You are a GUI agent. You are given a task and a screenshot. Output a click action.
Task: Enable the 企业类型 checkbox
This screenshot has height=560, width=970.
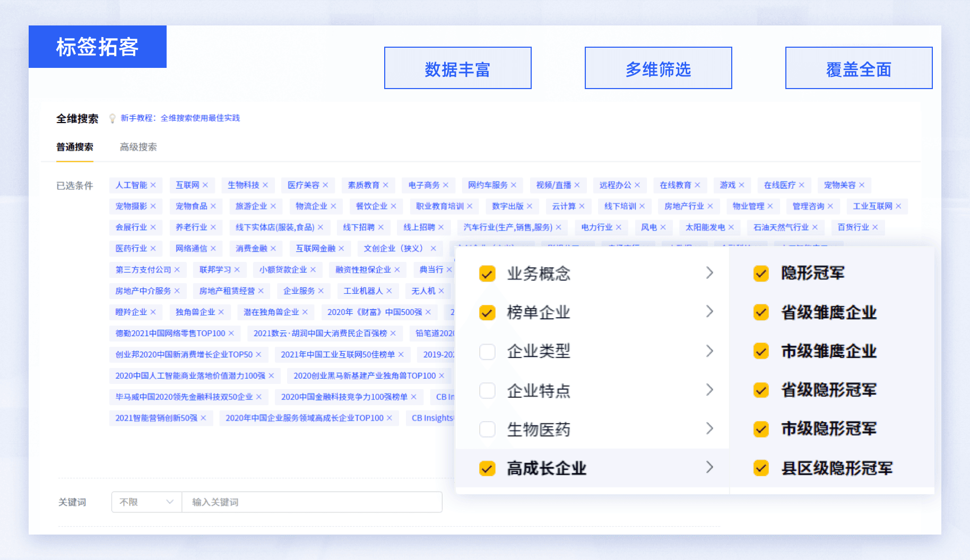click(487, 352)
